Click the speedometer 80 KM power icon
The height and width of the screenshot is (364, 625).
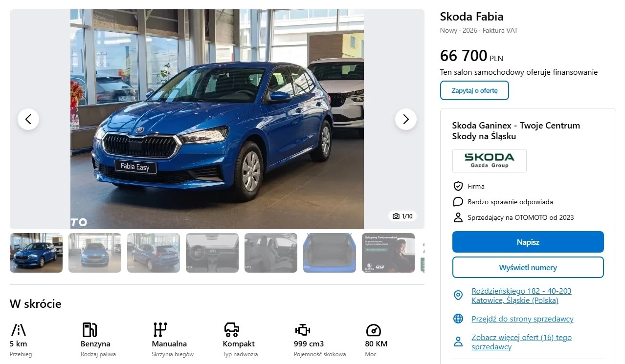[373, 330]
